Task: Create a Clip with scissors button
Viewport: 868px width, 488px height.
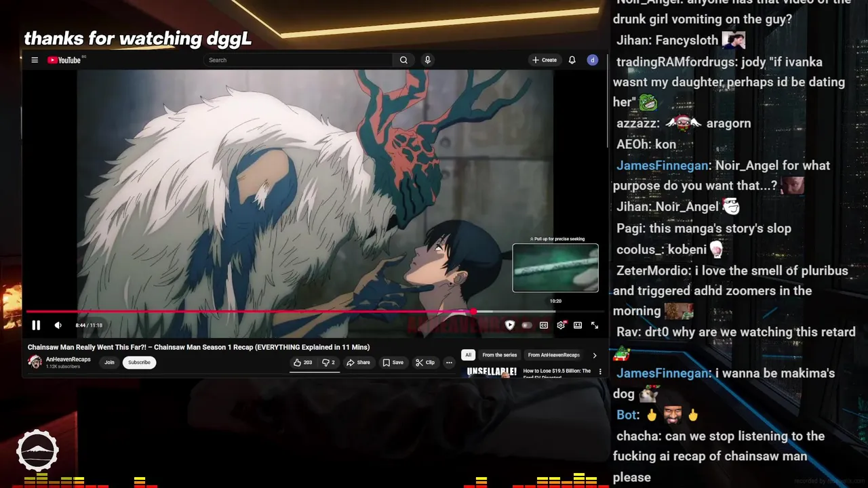Action: [x=425, y=363]
